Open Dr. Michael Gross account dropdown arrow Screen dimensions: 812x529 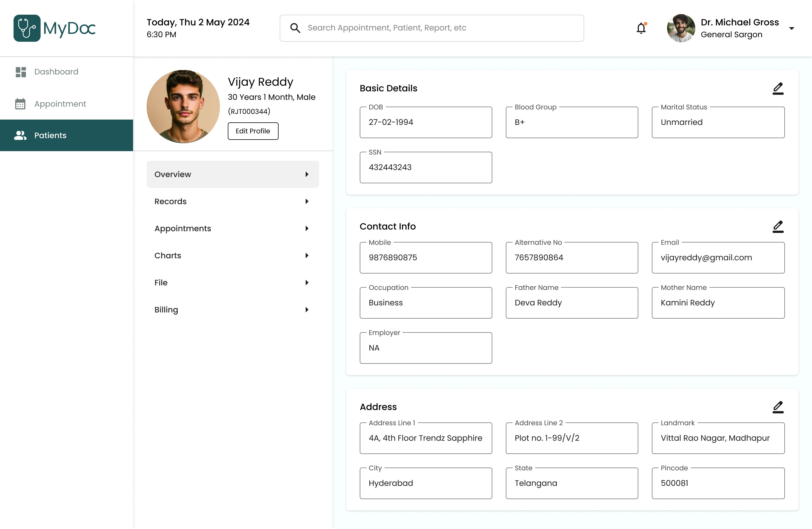(x=791, y=28)
